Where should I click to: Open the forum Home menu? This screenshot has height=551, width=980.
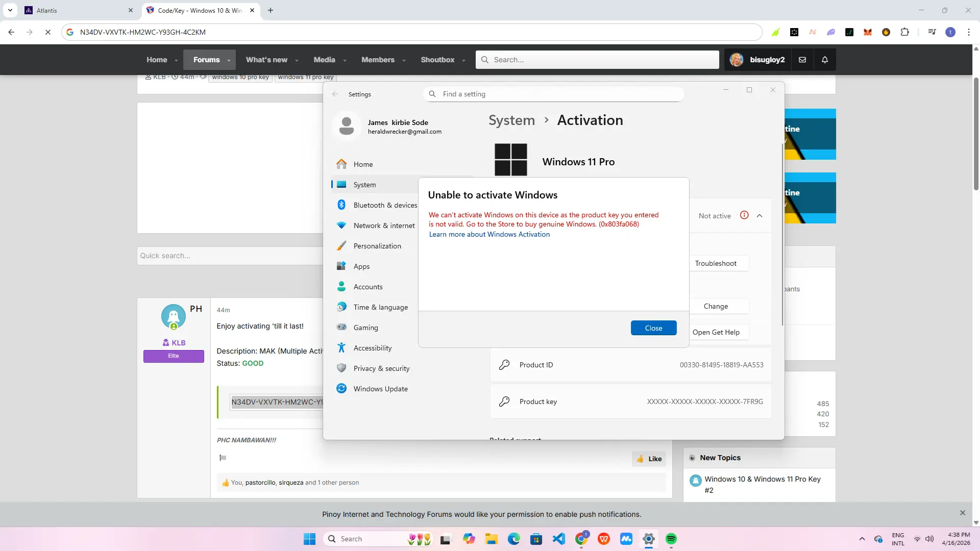[157, 60]
